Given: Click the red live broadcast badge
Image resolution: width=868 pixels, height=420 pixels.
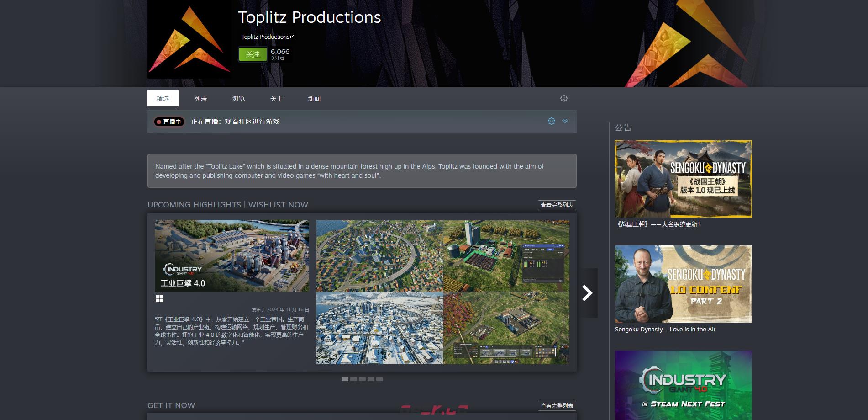Looking at the screenshot, I should click(169, 122).
